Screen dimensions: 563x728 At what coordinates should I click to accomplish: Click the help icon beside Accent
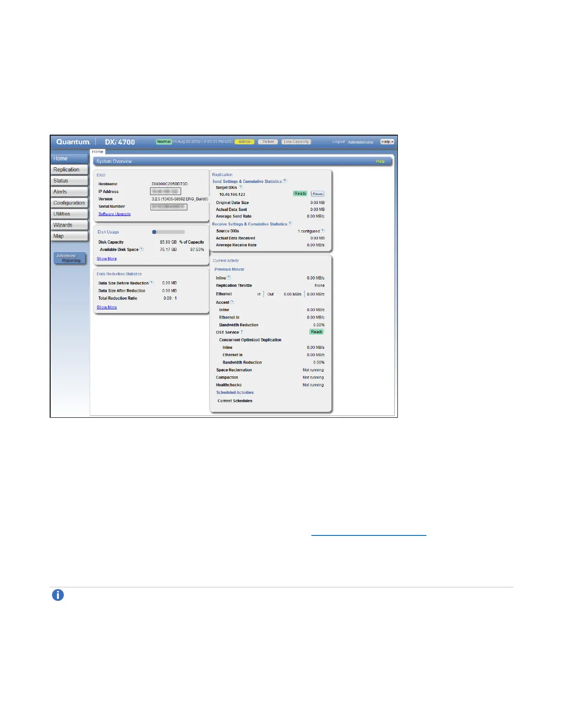pos(232,302)
